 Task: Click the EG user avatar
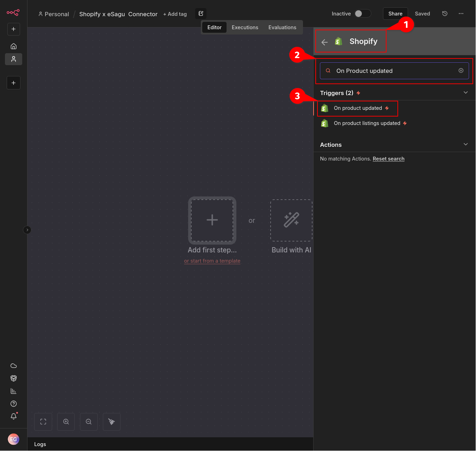point(13,439)
